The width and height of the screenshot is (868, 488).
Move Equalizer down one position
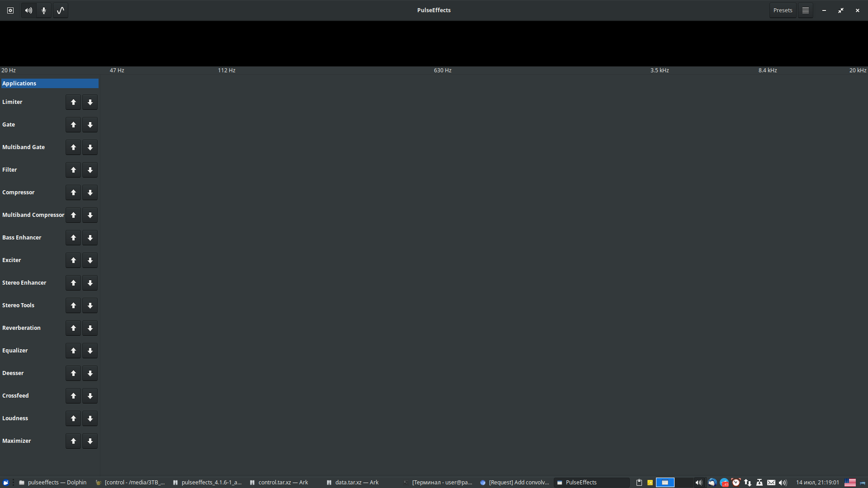coord(90,351)
